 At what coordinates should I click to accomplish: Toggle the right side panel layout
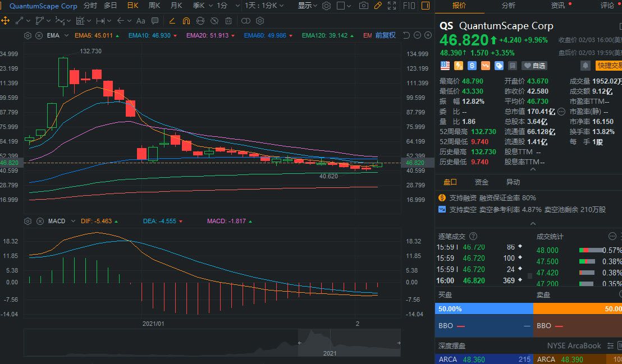[x=426, y=6]
